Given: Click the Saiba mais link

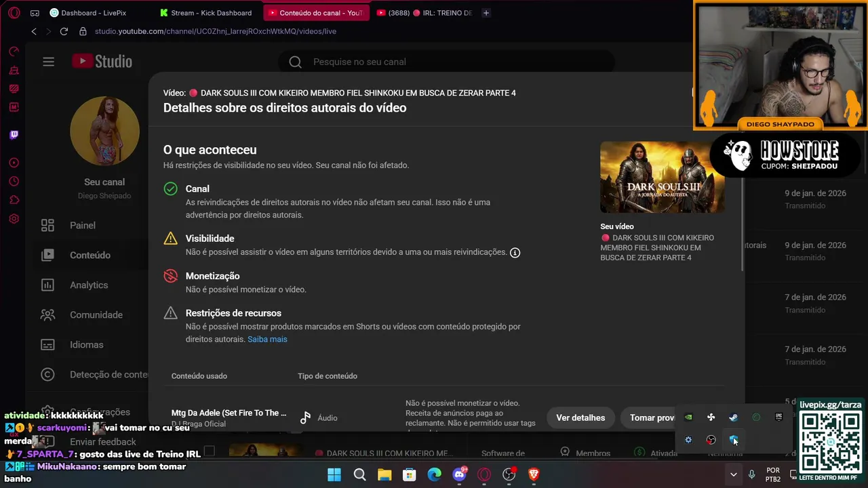Looking at the screenshot, I should click(x=267, y=340).
